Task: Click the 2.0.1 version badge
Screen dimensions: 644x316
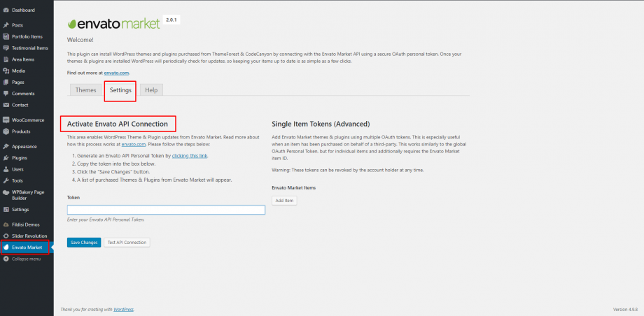Action: click(x=171, y=20)
